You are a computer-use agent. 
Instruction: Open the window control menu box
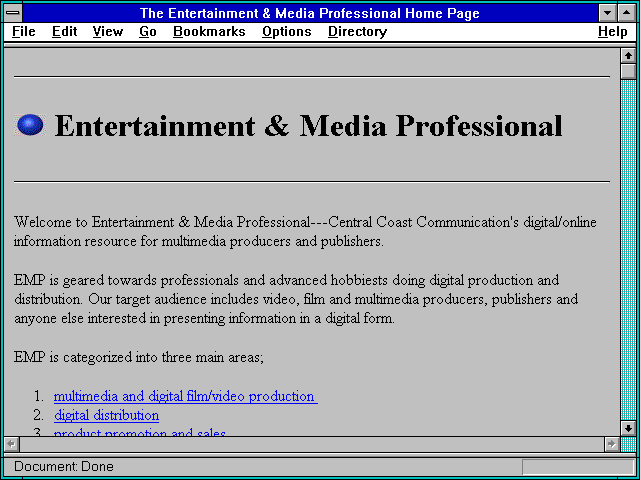click(x=13, y=13)
